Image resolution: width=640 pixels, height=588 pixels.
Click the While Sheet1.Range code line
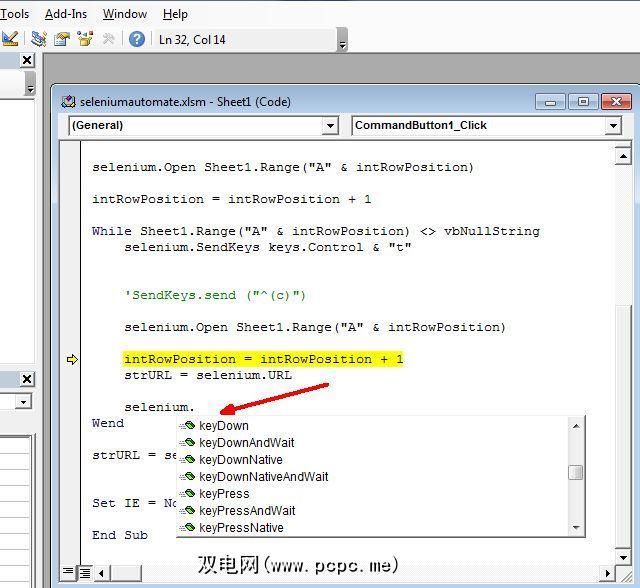click(316, 231)
